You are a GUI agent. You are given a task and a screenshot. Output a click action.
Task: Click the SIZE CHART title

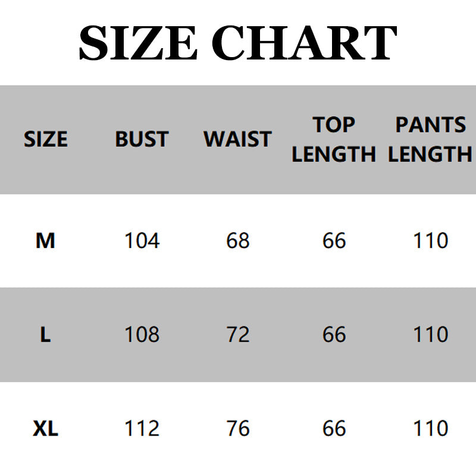[x=238, y=43]
